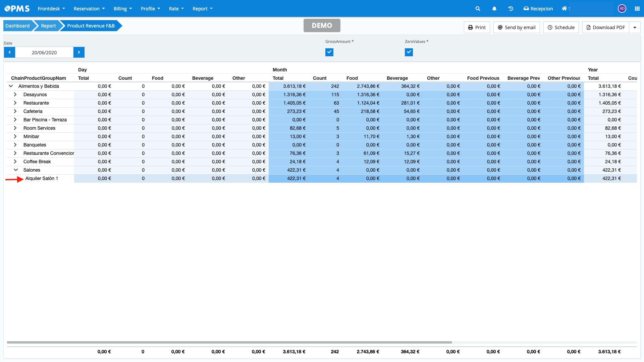Click the search magnifier icon
644x362 pixels.
(478, 9)
